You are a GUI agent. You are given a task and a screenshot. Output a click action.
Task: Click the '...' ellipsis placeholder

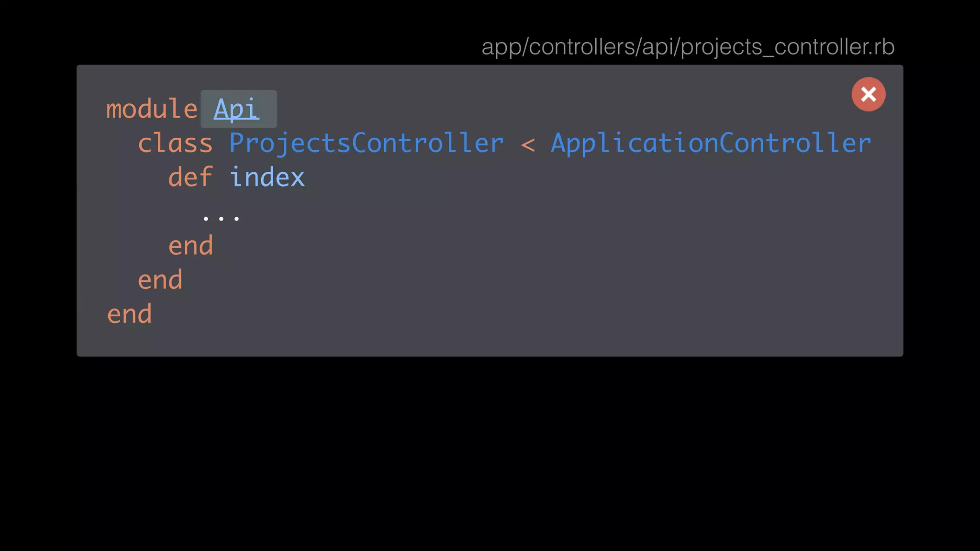click(221, 218)
